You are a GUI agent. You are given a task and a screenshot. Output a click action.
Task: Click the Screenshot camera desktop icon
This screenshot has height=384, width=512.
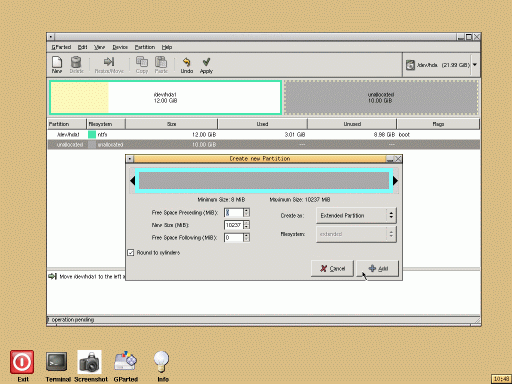tap(89, 362)
